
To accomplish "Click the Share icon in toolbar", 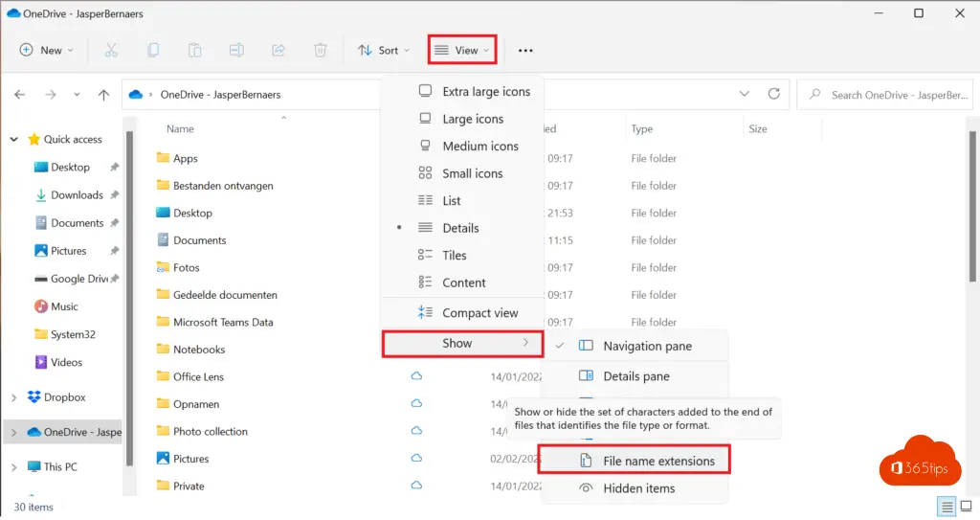I will pos(279,50).
